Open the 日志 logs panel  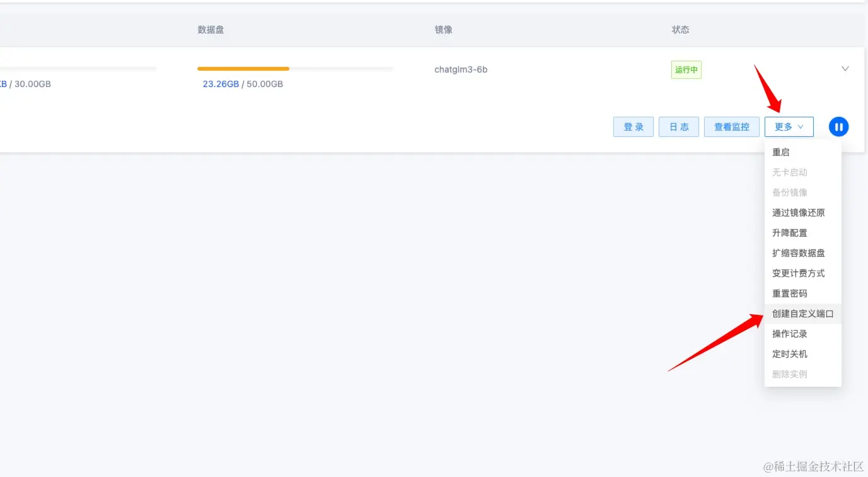point(678,126)
